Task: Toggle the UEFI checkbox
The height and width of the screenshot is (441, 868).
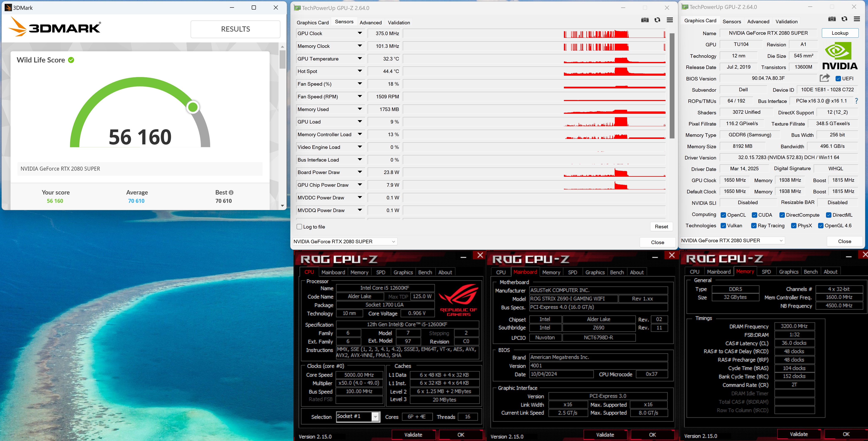Action: [838, 79]
